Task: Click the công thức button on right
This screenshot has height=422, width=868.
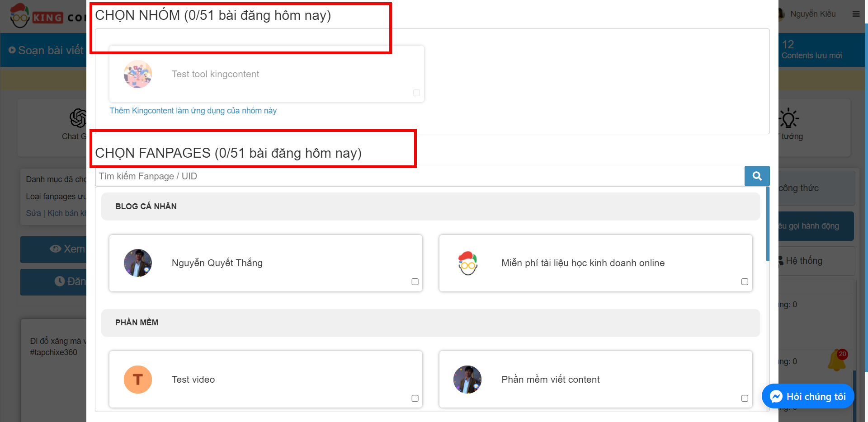Action: pos(816,188)
